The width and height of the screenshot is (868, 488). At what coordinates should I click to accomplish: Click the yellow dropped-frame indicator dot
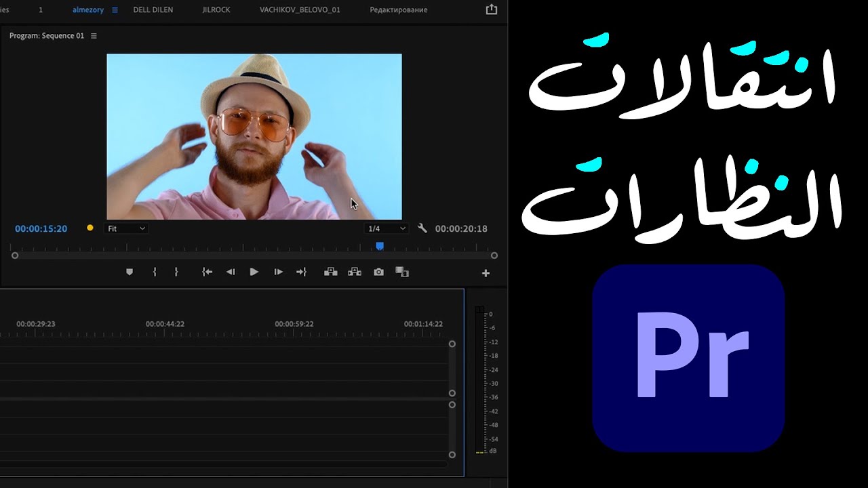click(90, 228)
